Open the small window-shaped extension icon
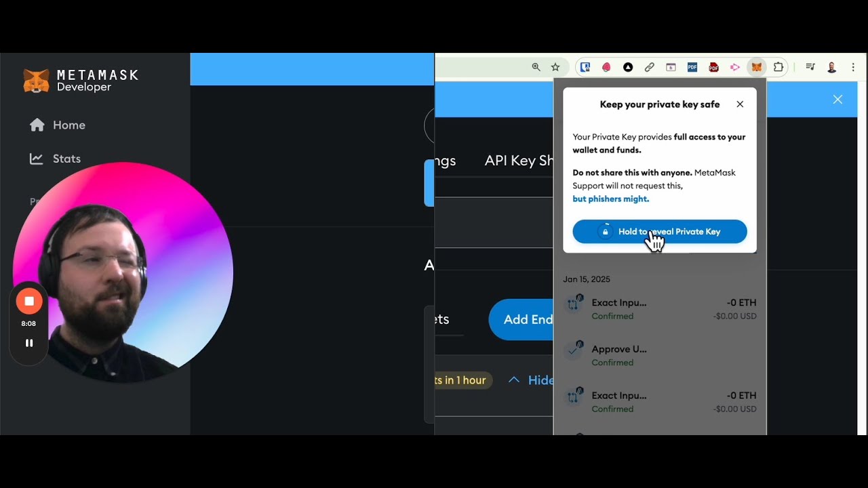 coord(671,67)
